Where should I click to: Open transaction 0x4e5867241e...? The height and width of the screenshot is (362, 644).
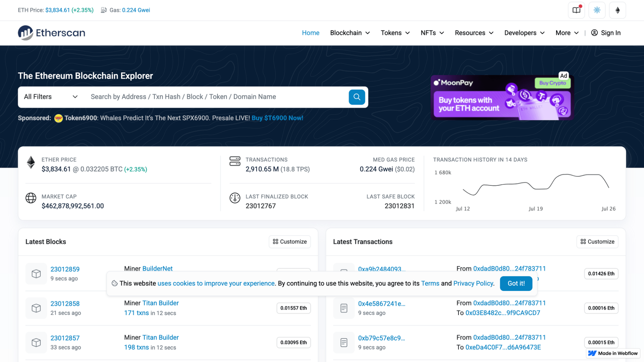382,304
